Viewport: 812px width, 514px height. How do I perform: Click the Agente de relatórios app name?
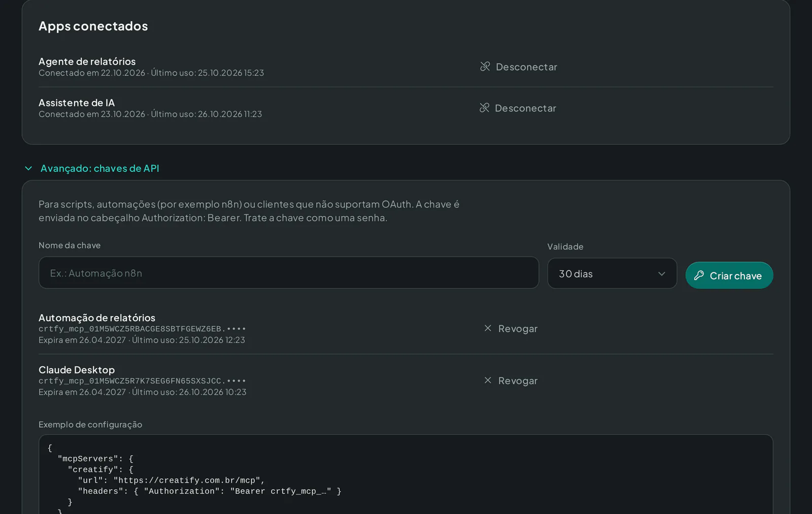point(87,61)
